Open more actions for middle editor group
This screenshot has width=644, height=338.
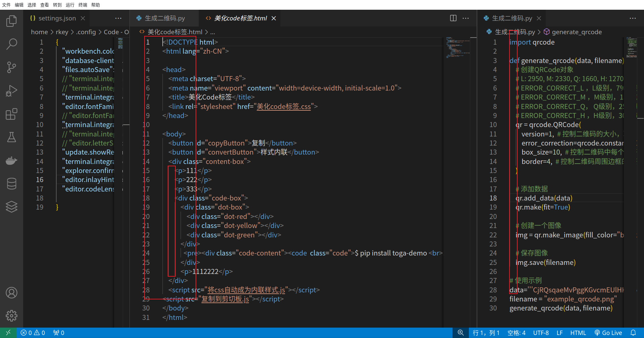coord(466,18)
